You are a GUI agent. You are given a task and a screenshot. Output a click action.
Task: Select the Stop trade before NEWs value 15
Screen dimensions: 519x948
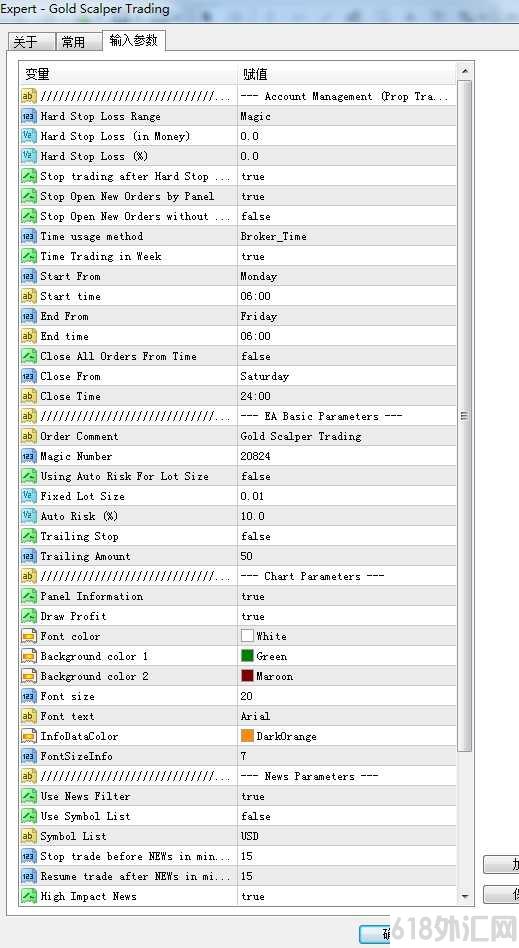pyautogui.click(x=347, y=856)
